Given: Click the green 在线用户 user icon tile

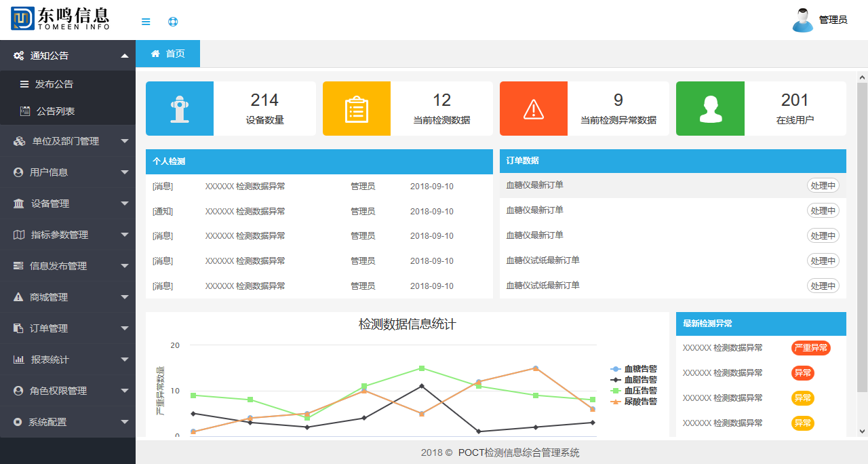Looking at the screenshot, I should click(710, 109).
